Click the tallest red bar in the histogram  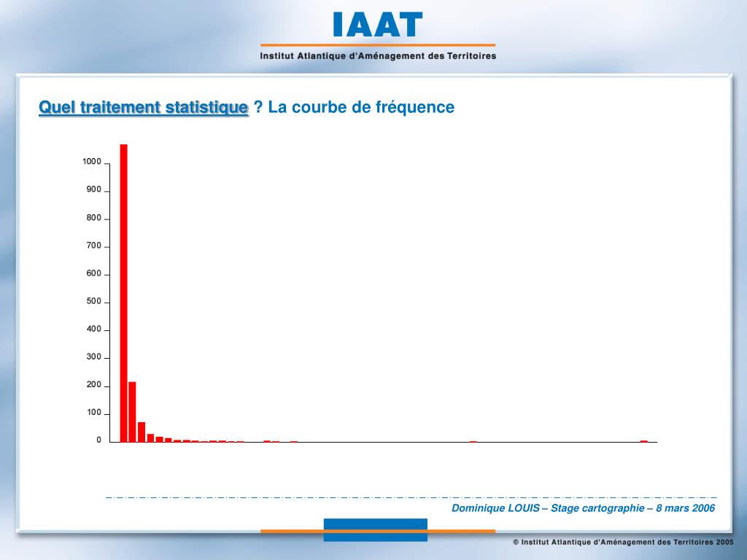tap(123, 293)
